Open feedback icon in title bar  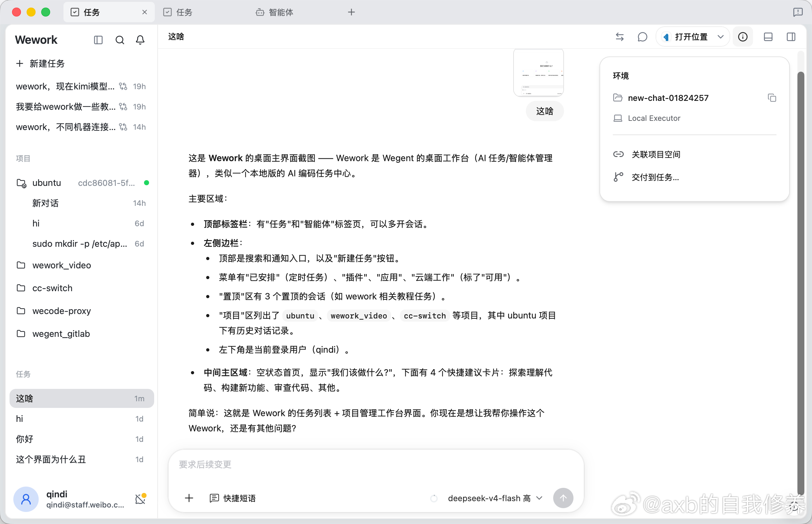(797, 12)
